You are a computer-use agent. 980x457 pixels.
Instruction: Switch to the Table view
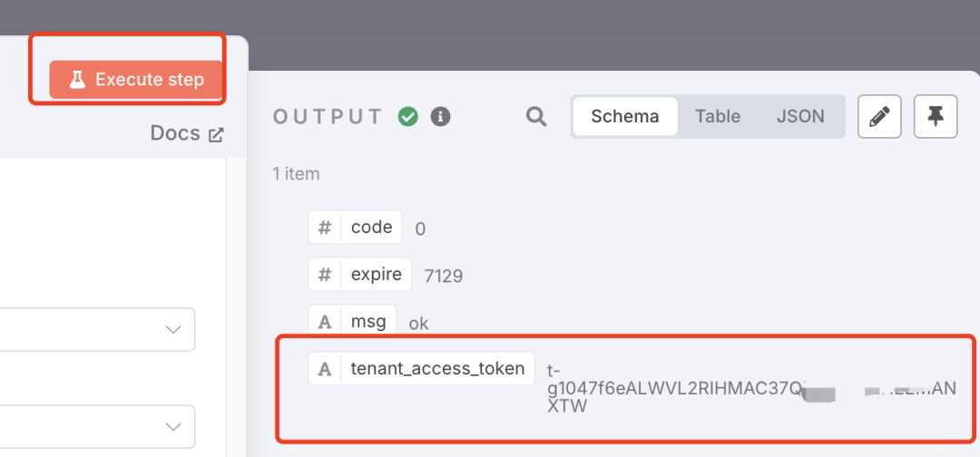[x=718, y=116]
